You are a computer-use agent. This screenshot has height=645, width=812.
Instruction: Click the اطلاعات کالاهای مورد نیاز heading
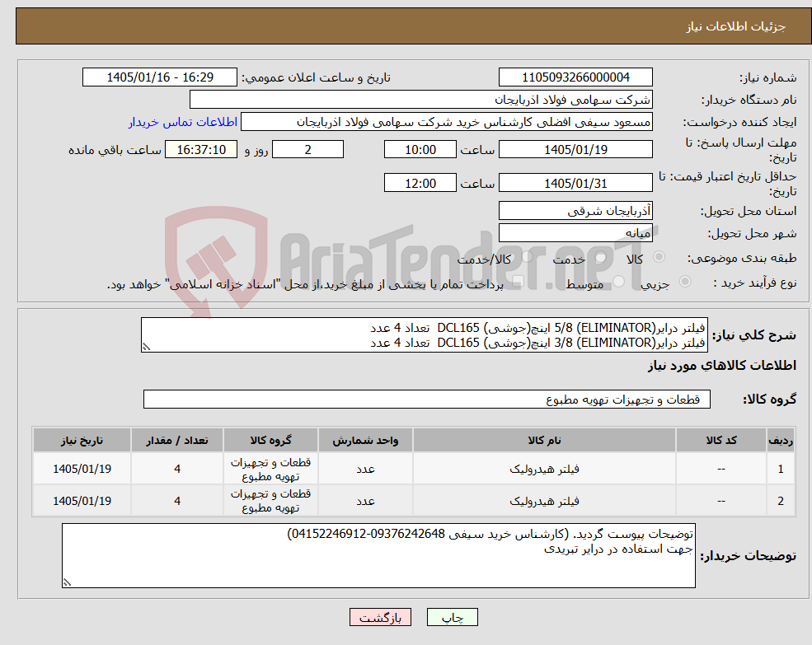[x=721, y=366]
